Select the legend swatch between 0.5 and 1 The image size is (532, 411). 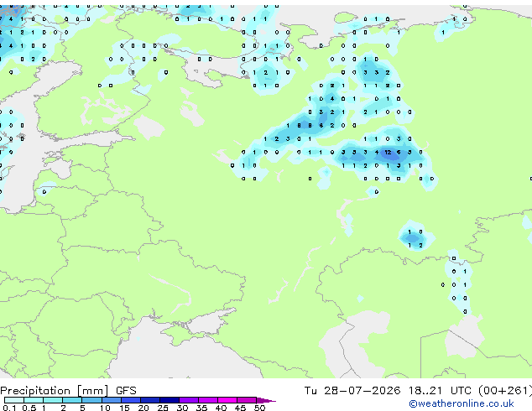click(x=34, y=400)
